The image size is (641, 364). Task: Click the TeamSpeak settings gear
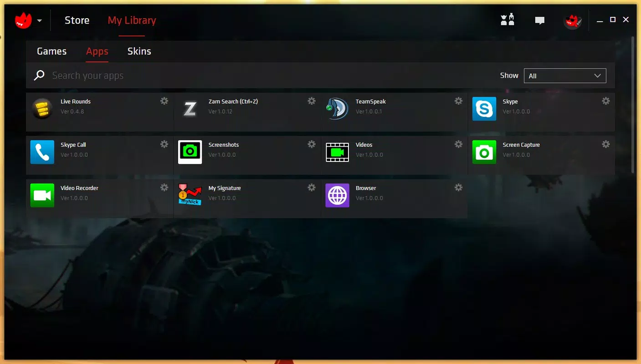coord(459,101)
